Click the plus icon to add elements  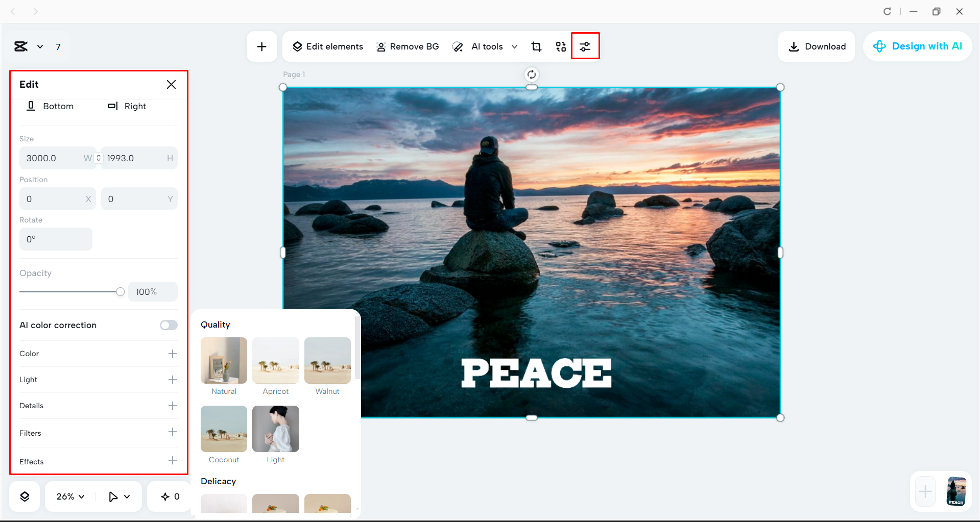[x=261, y=46]
